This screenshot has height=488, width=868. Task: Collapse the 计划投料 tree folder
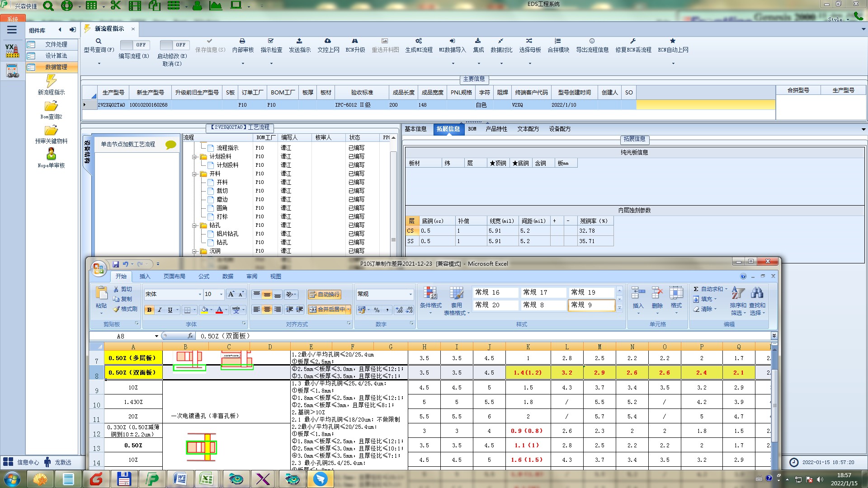[194, 157]
